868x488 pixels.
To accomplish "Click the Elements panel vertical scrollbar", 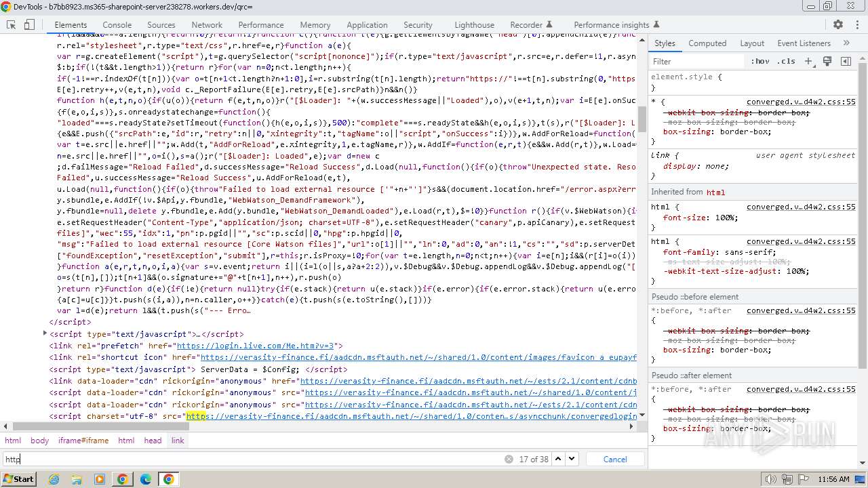I will [642, 119].
